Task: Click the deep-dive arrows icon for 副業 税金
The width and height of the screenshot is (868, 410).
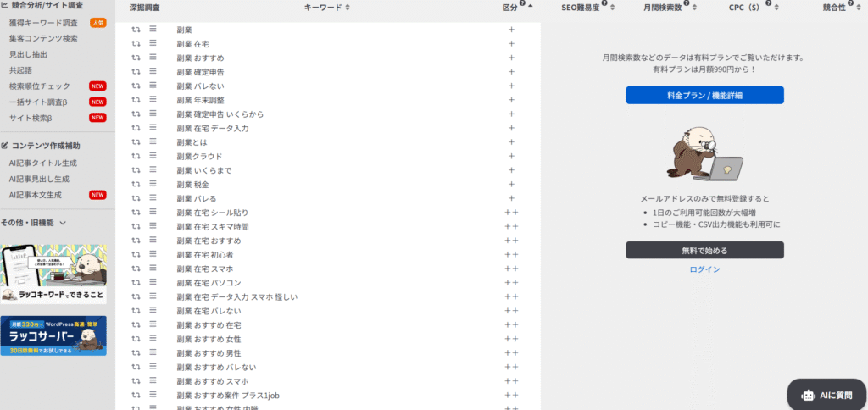Action: coord(136,185)
